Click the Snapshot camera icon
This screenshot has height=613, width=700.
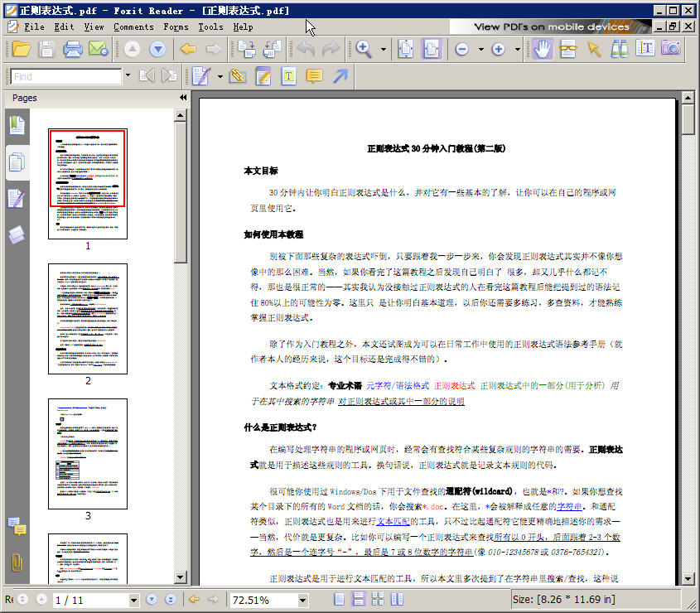[671, 49]
